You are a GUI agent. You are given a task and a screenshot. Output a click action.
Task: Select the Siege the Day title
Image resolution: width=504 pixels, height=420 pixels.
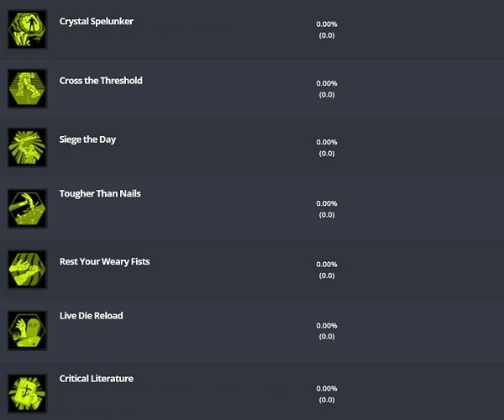(87, 139)
